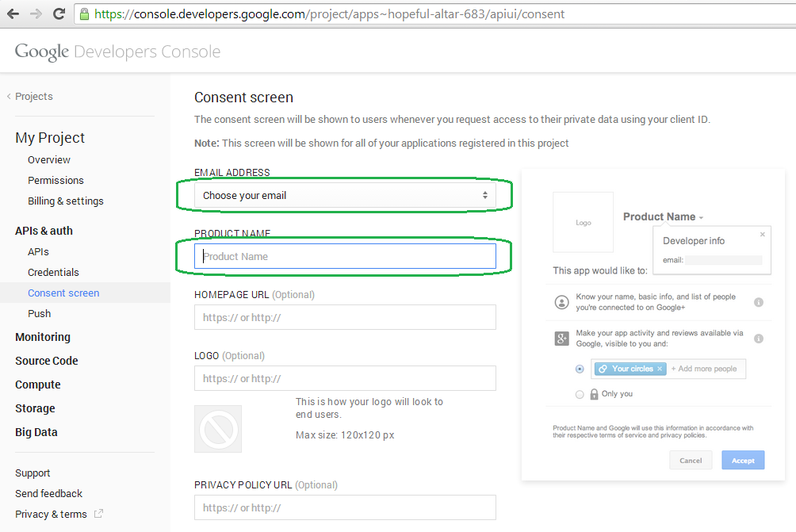Click the Logo placeholder in the consent preview
Viewport: 796px width, 532px height.
(583, 222)
